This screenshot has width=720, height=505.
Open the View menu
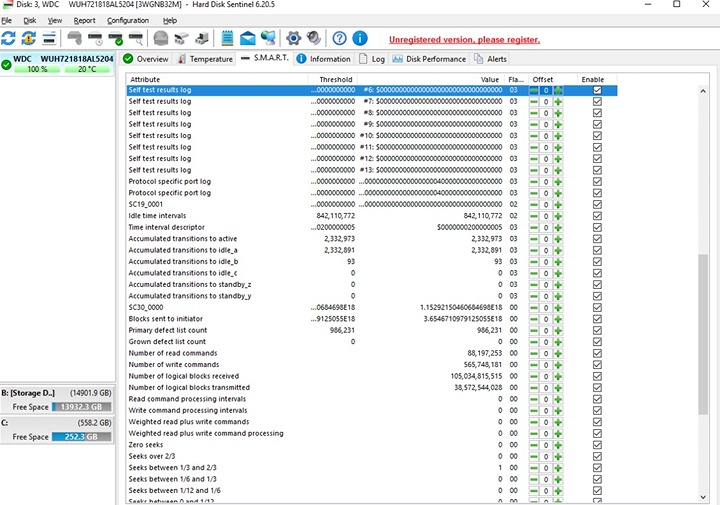coord(55,20)
